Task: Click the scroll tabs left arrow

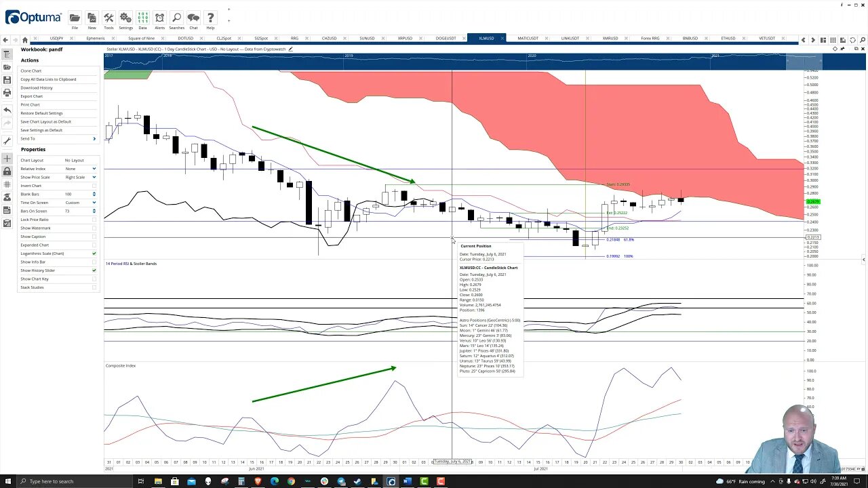Action: tap(804, 40)
